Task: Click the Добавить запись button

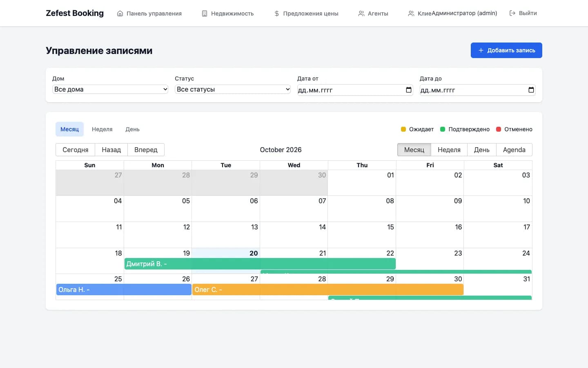Action: click(506, 50)
